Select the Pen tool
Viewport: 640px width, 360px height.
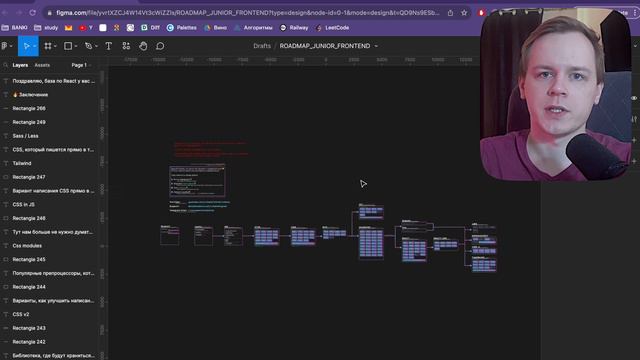coord(88,46)
